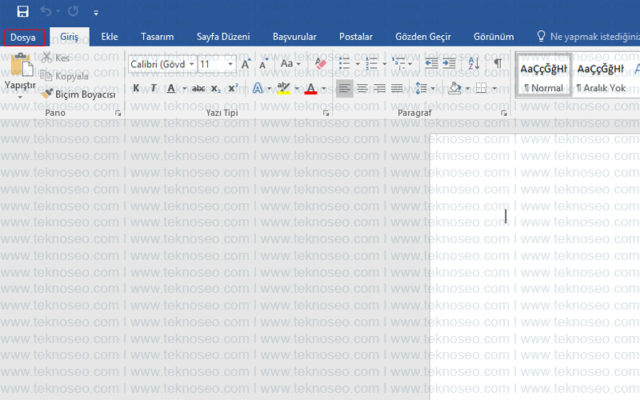Expand the font size 11 dropdown

click(231, 64)
